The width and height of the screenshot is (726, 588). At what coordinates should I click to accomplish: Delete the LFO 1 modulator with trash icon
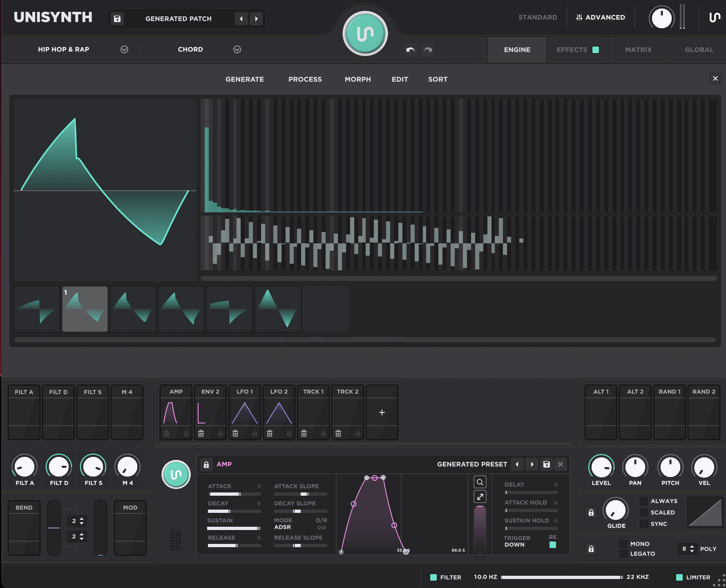tap(235, 433)
